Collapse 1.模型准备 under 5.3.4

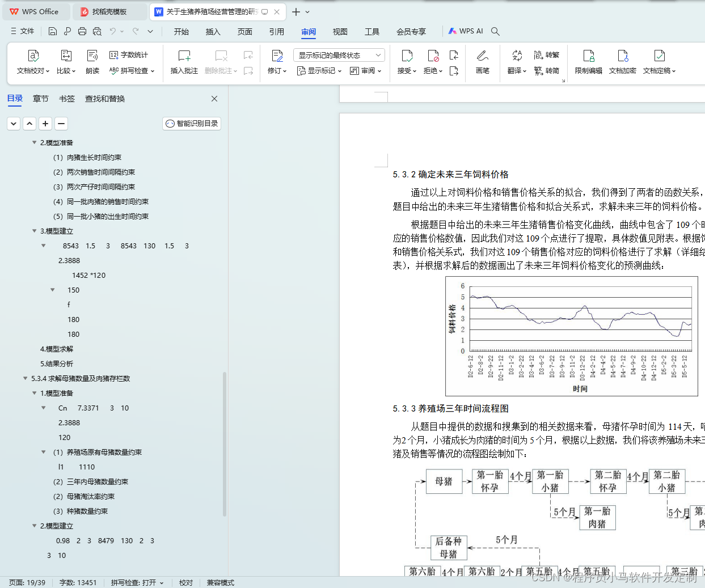[x=34, y=393]
